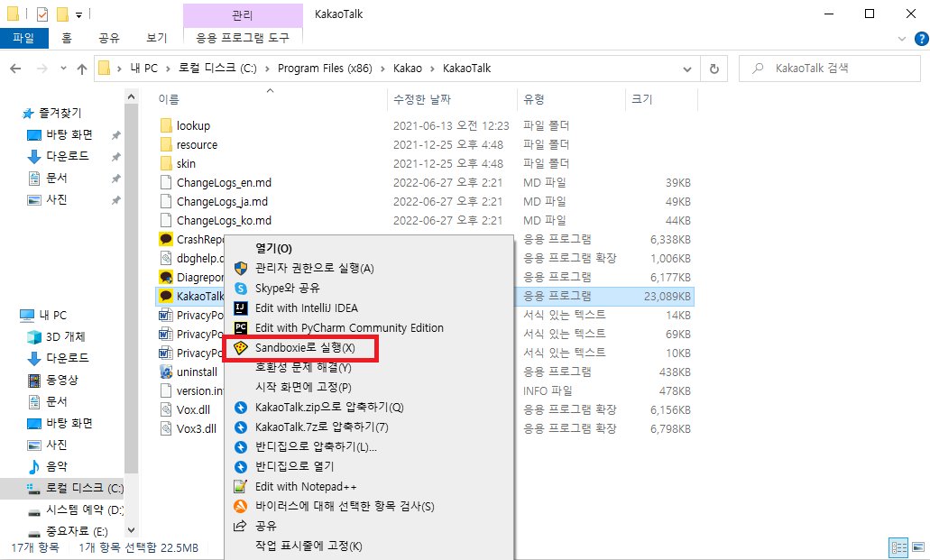Viewport: 930px width, 560px height.
Task: Sort by the 크기 column header
Action: (641, 99)
